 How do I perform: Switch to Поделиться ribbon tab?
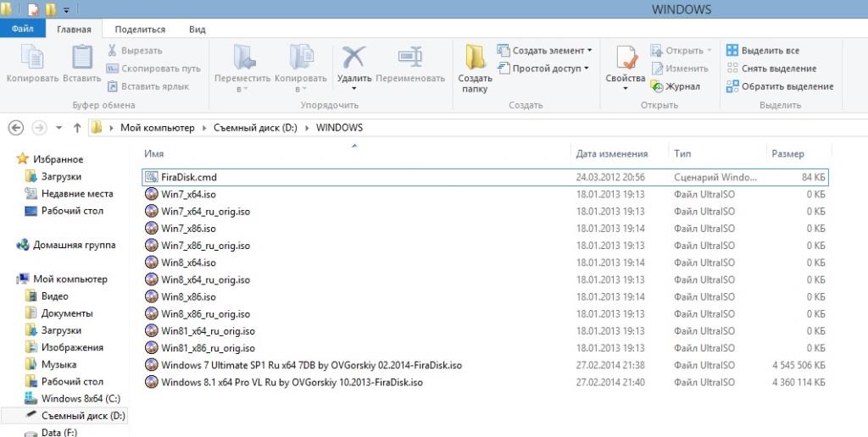[x=140, y=30]
